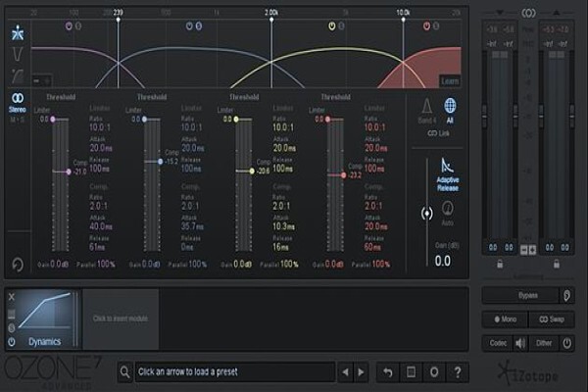Click band 1 compressor threshold handle at -21.0

69,171
